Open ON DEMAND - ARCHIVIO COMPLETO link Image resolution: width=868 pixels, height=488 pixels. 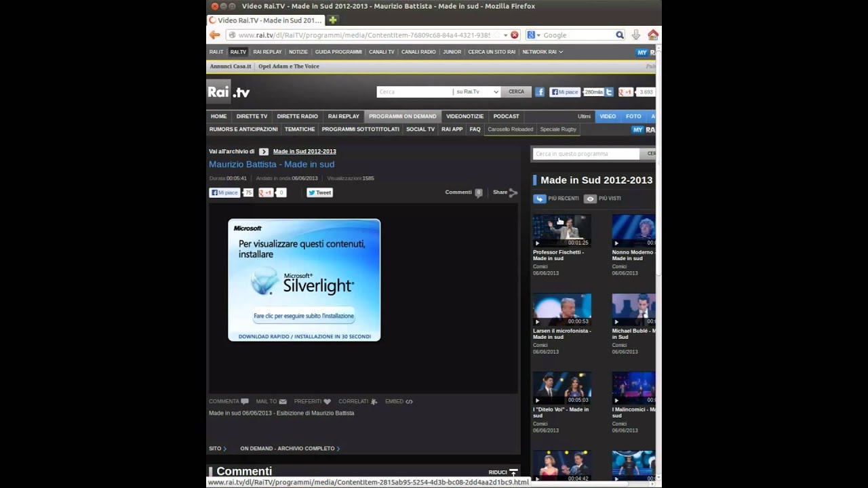tap(290, 449)
